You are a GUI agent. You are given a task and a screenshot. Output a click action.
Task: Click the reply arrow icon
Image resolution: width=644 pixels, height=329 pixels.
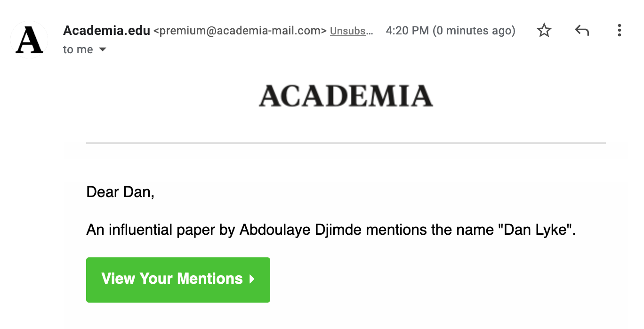pyautogui.click(x=582, y=31)
